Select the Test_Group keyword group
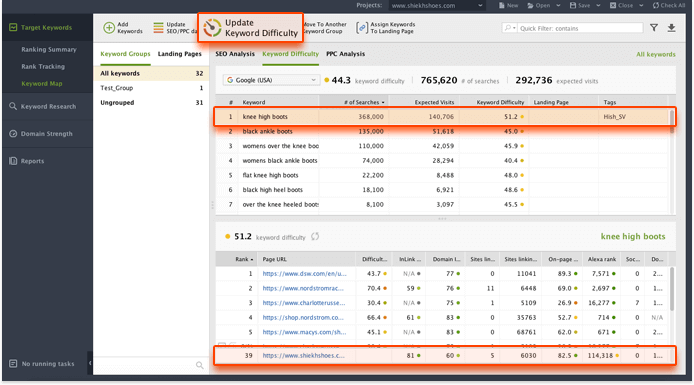 (151, 88)
